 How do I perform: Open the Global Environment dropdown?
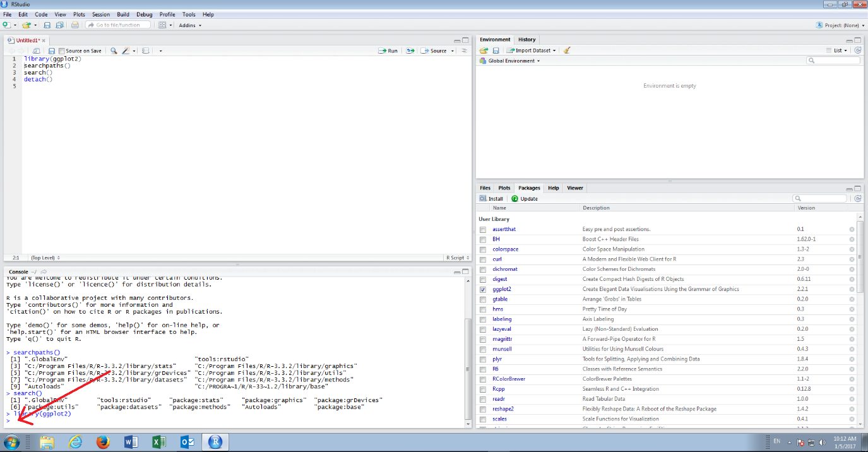click(510, 61)
